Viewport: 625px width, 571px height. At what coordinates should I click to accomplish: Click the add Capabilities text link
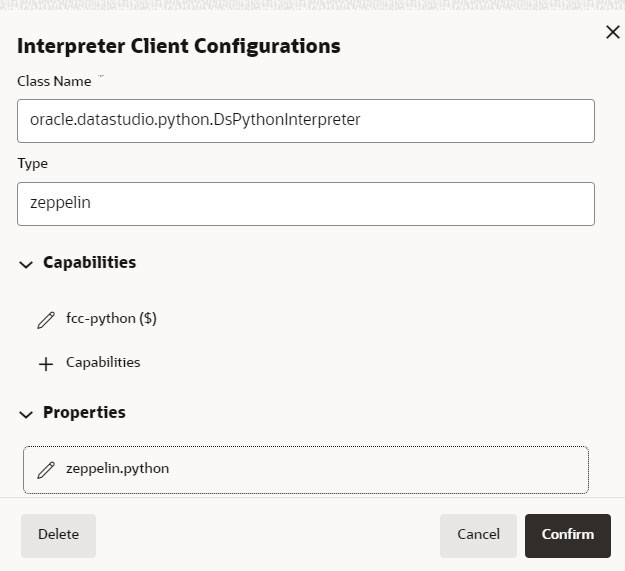tap(103, 363)
